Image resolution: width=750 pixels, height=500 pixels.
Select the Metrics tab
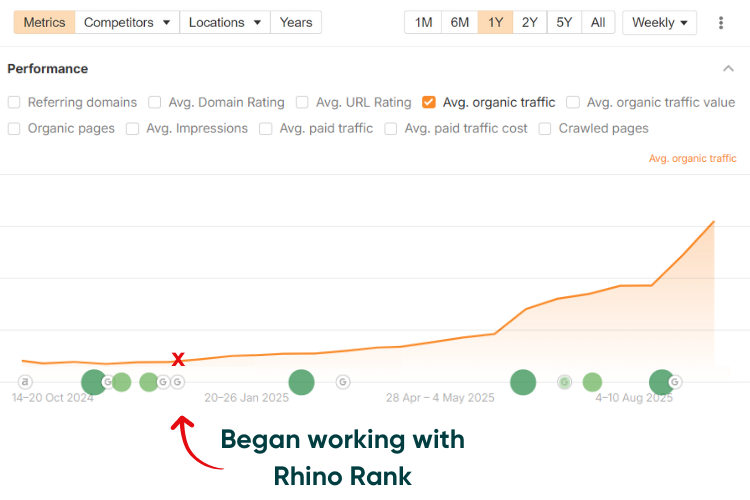point(44,22)
